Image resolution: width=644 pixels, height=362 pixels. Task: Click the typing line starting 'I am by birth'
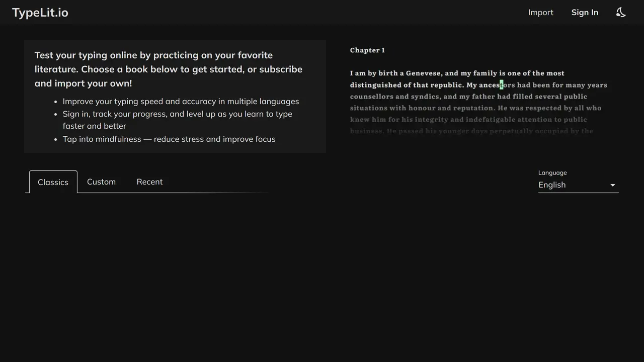tap(457, 73)
